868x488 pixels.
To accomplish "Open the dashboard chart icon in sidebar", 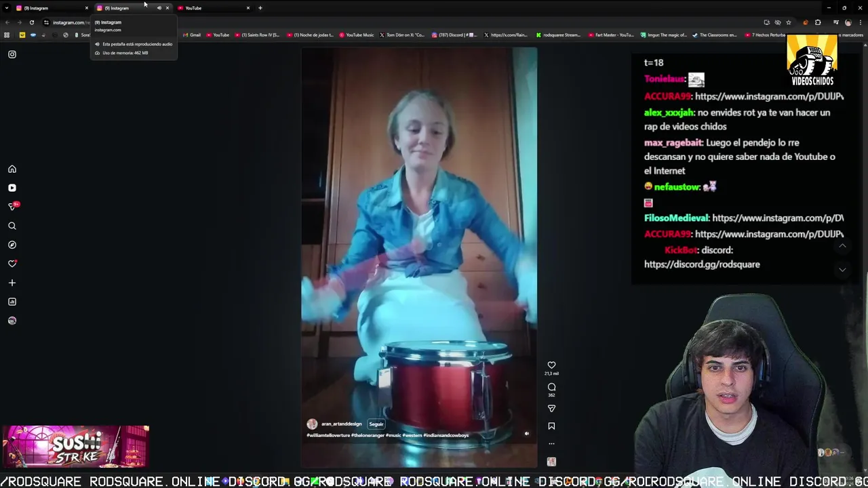I will pos(12,302).
